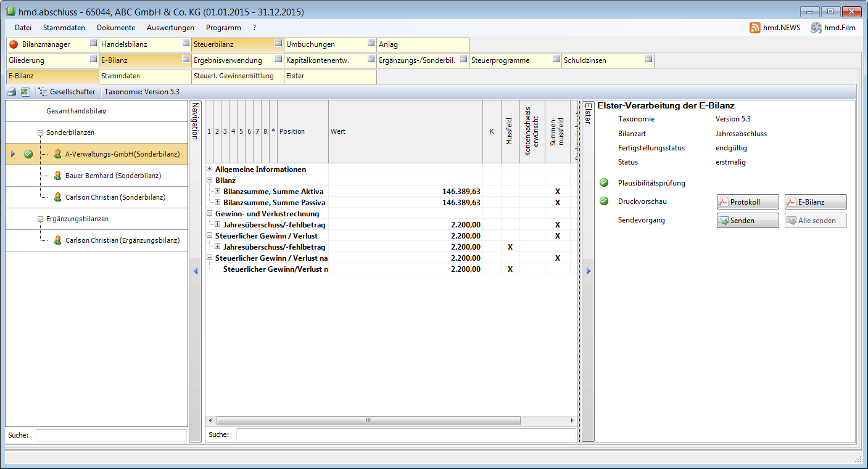Click the Senden button
Viewport: 868px width, 469px height.
748,221
